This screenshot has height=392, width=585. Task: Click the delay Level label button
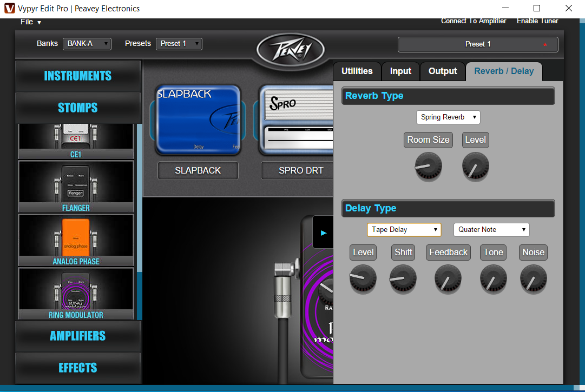coord(363,253)
